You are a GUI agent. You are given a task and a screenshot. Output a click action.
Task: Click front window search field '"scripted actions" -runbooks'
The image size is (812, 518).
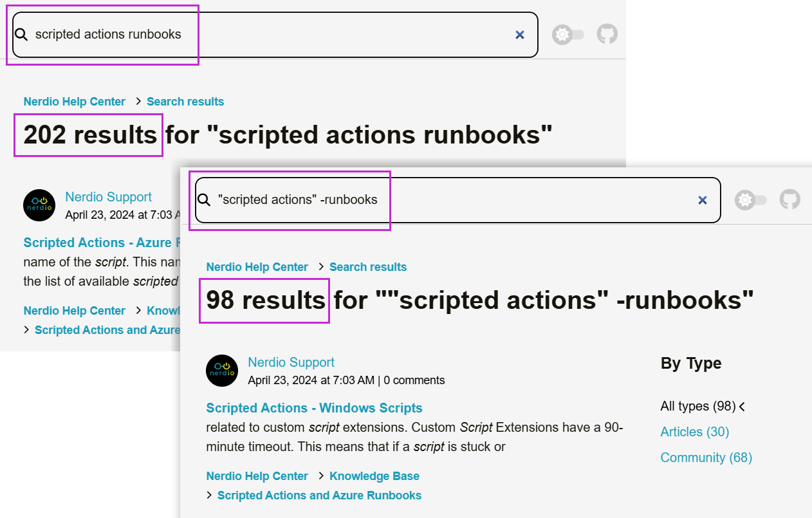tap(458, 200)
